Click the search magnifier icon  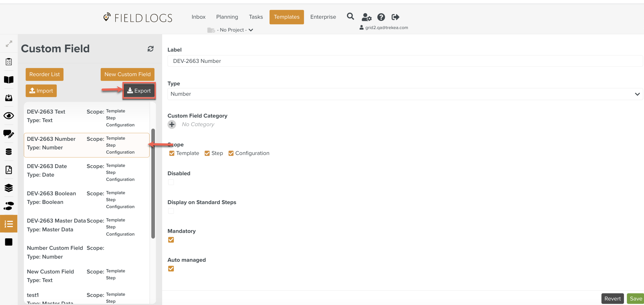coord(350,17)
